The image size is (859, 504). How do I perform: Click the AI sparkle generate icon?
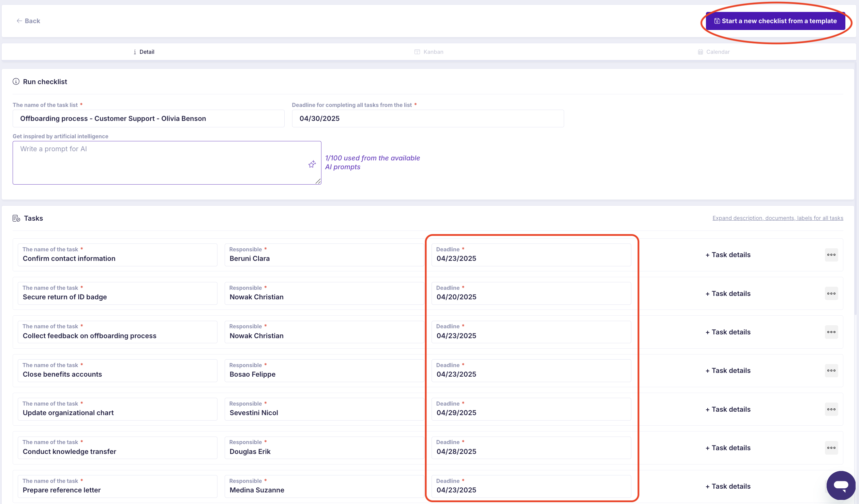(312, 164)
